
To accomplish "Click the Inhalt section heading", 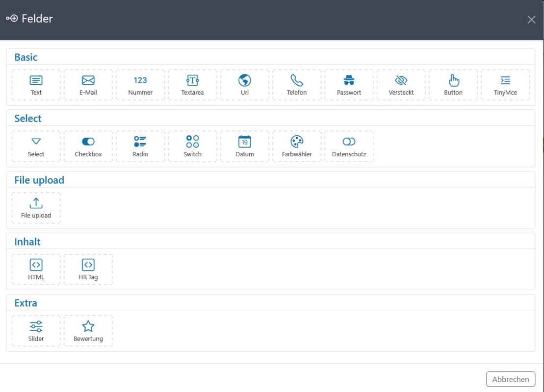I will [x=27, y=242].
